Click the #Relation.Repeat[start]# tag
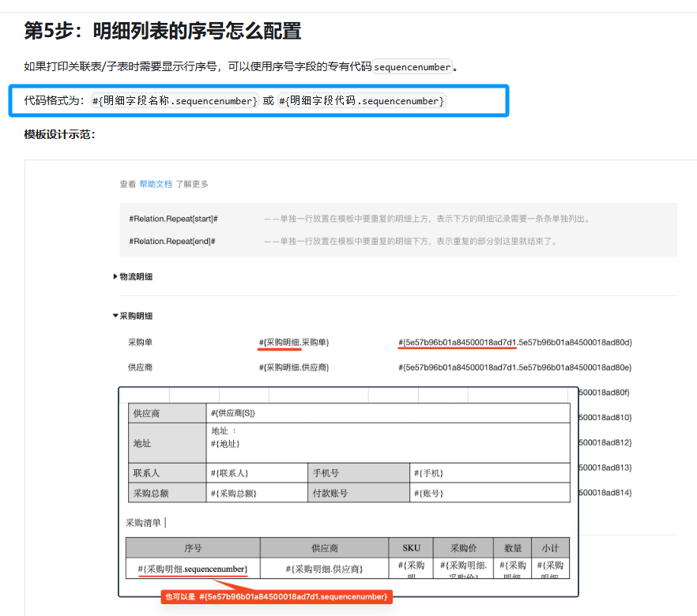Viewport: 697px width, 616px height. (x=173, y=219)
